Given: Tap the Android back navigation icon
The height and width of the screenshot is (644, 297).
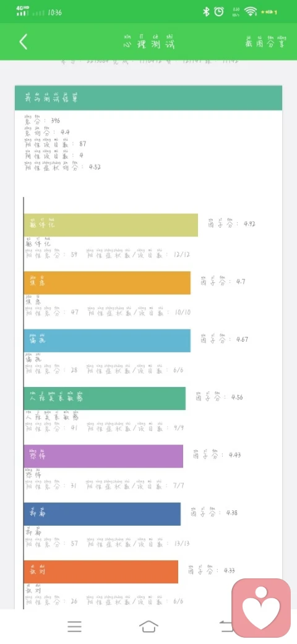Looking at the screenshot, I should [226, 626].
